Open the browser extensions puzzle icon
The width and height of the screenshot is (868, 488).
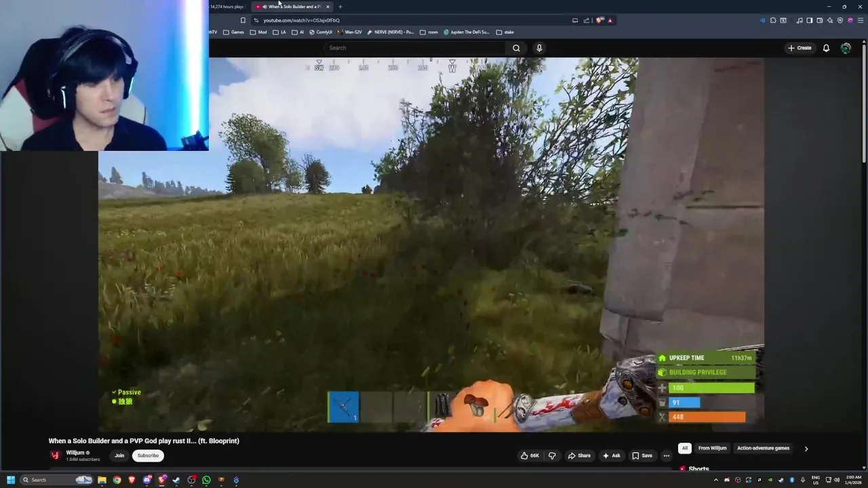pos(773,20)
